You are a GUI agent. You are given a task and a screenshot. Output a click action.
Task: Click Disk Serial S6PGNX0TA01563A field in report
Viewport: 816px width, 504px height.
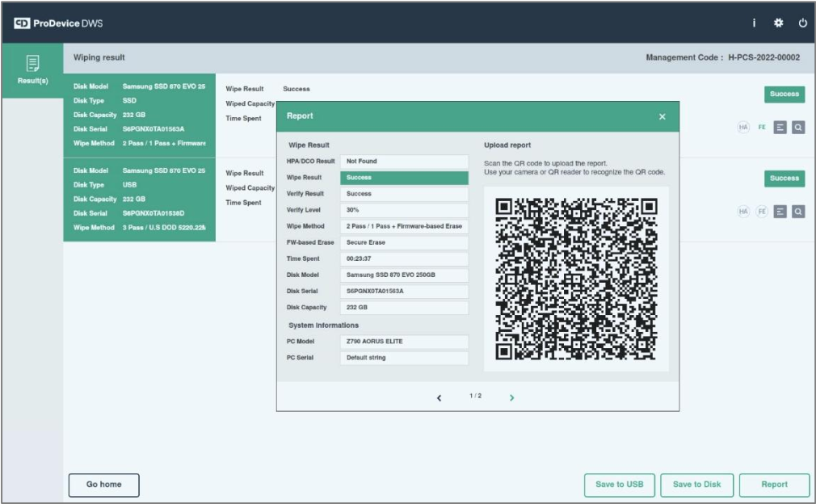[404, 292]
